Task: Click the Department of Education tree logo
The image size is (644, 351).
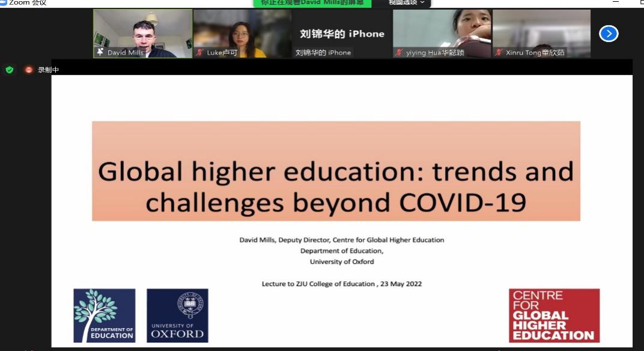Action: tap(104, 316)
